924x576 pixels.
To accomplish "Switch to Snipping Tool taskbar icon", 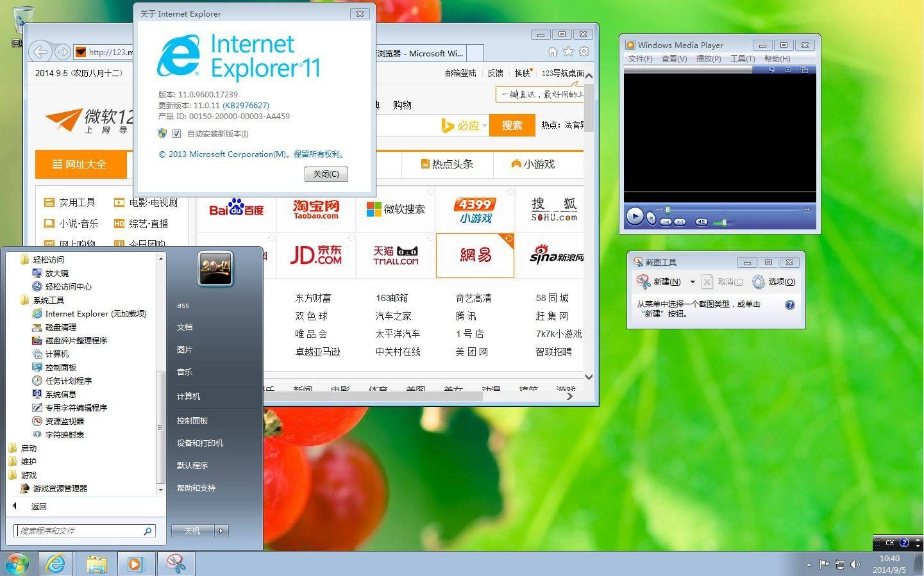I will coord(176,564).
